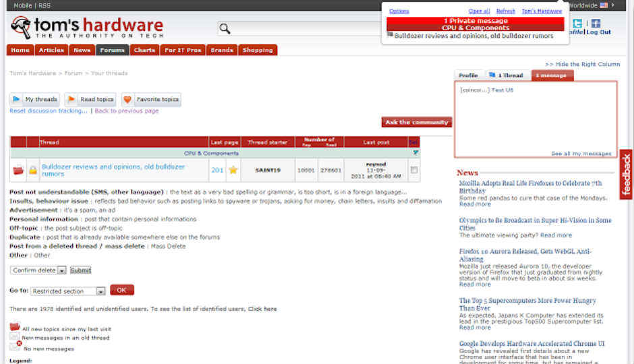Image resolution: width=634 pixels, height=364 pixels.
Task: Open Olympics Super Hi-Vision news article
Action: coord(535,224)
